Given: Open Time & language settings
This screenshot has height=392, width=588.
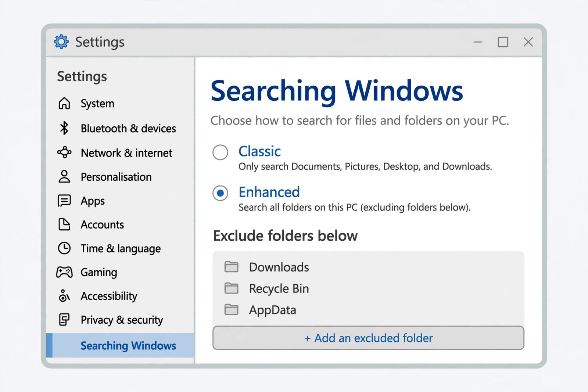Looking at the screenshot, I should (120, 248).
